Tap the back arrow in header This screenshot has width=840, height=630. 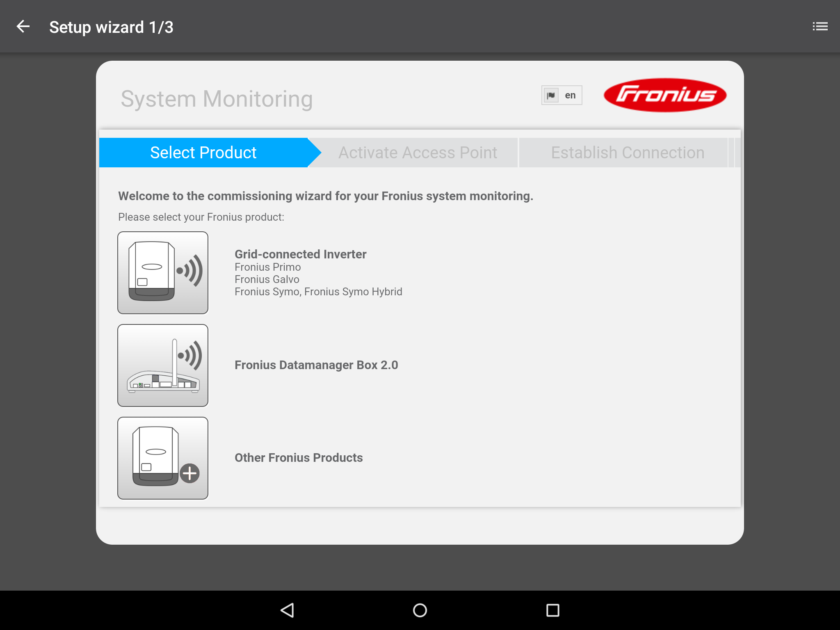23,27
